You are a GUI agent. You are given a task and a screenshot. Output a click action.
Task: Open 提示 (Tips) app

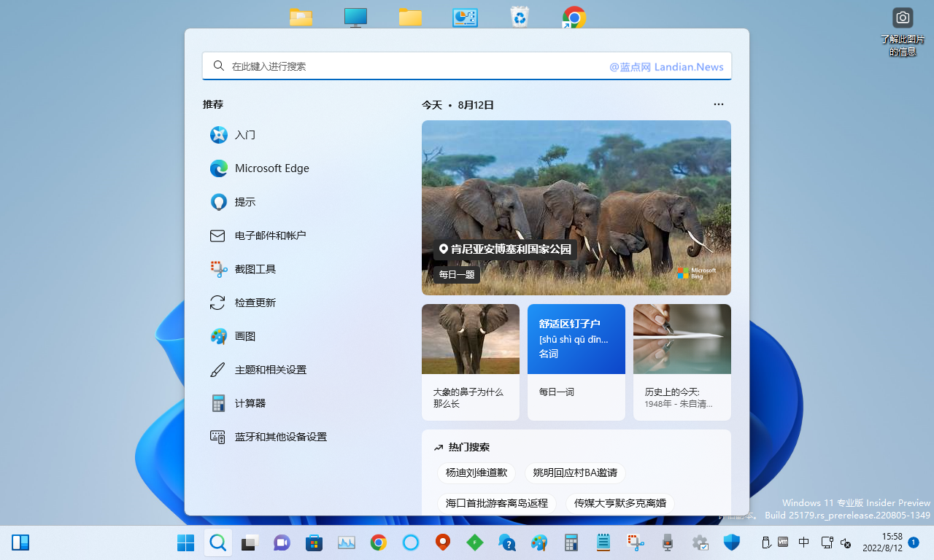(x=244, y=202)
